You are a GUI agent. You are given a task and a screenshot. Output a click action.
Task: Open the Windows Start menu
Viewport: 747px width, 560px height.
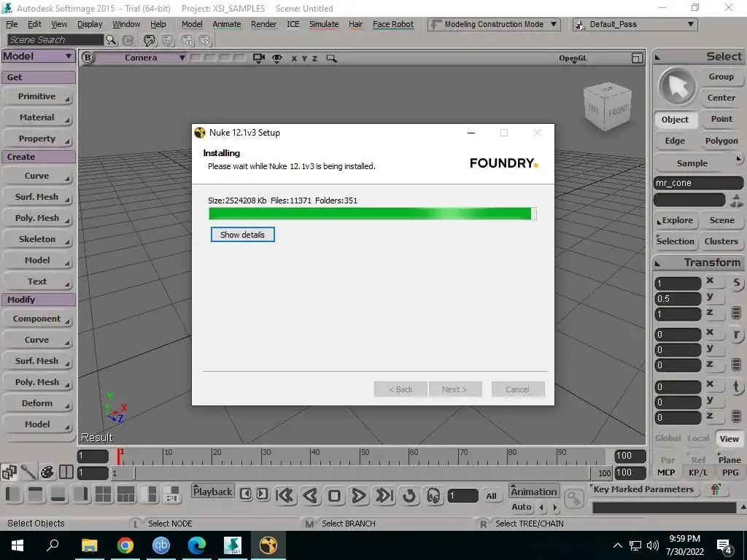18,545
